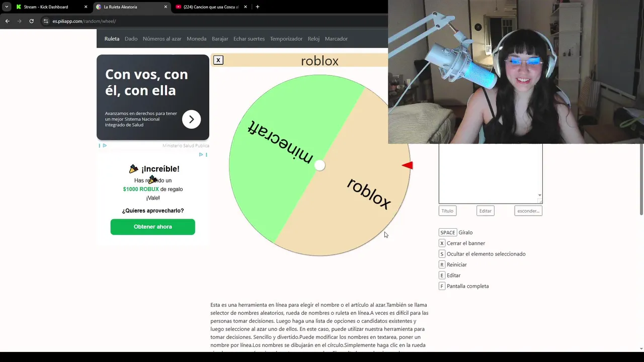Viewport: 644px width, 362px height.
Task: Open Números al azar page
Action: tap(162, 39)
